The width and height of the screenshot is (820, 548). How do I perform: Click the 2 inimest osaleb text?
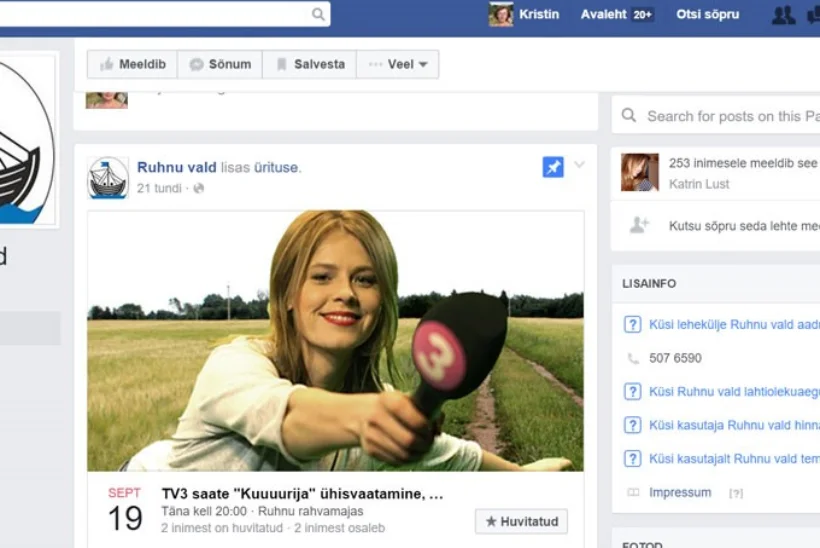coord(339,528)
